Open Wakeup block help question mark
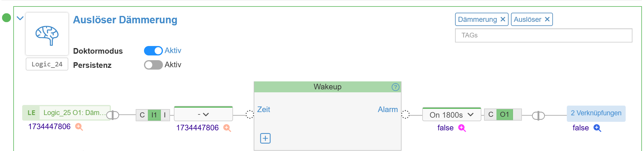The height and width of the screenshot is (151, 644). (395, 87)
